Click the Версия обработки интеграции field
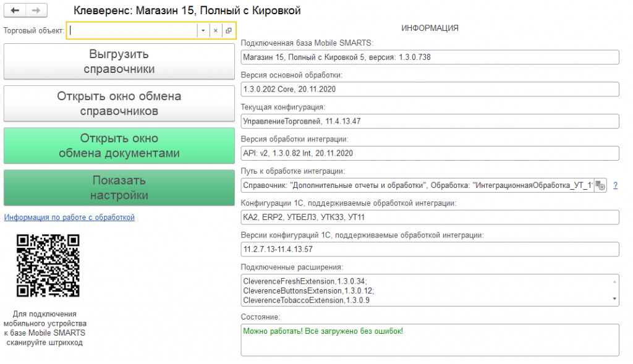The height and width of the screenshot is (364, 633). [x=430, y=153]
